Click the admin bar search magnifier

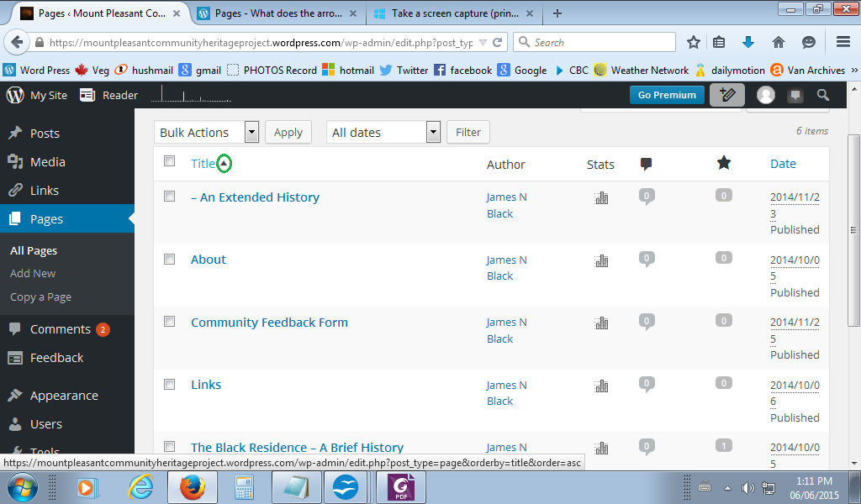click(823, 95)
